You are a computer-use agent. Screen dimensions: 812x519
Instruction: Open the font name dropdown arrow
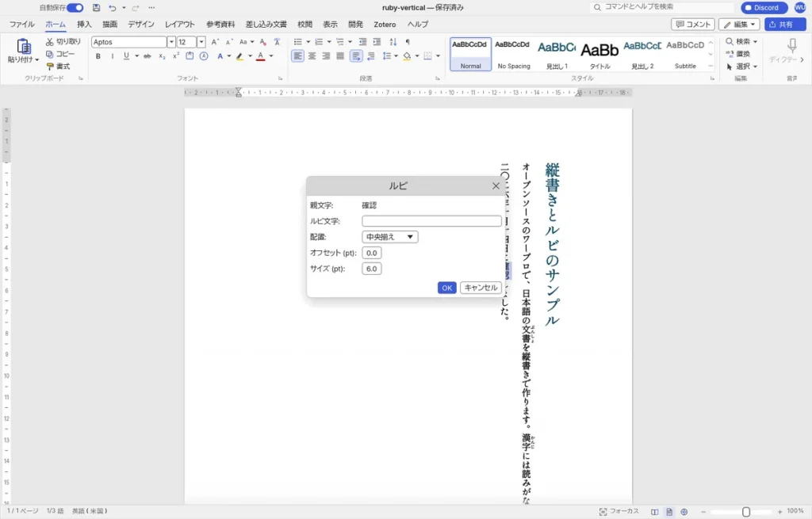171,42
